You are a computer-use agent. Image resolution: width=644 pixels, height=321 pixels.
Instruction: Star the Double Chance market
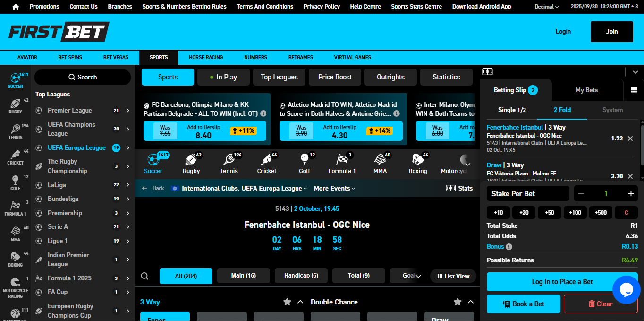click(457, 301)
